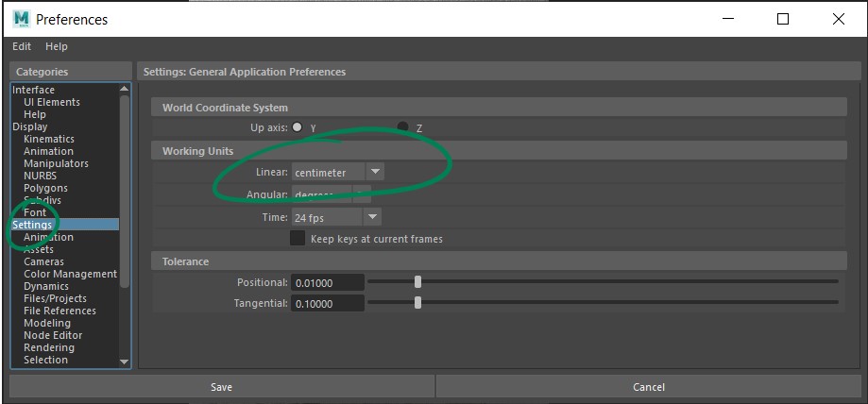Select the Display category
Screen dimensions: 868x404
pyautogui.click(x=30, y=126)
